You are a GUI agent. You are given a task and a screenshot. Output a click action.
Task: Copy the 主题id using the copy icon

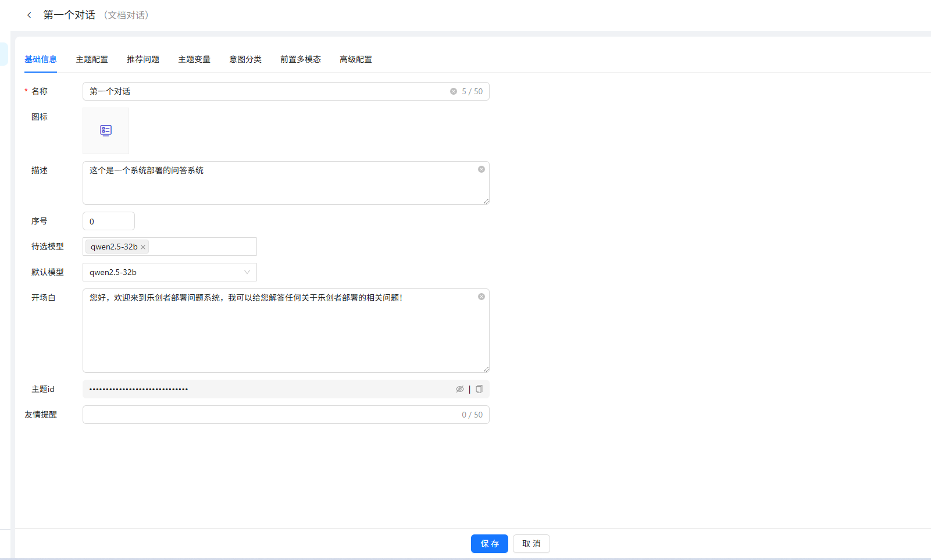pyautogui.click(x=479, y=389)
